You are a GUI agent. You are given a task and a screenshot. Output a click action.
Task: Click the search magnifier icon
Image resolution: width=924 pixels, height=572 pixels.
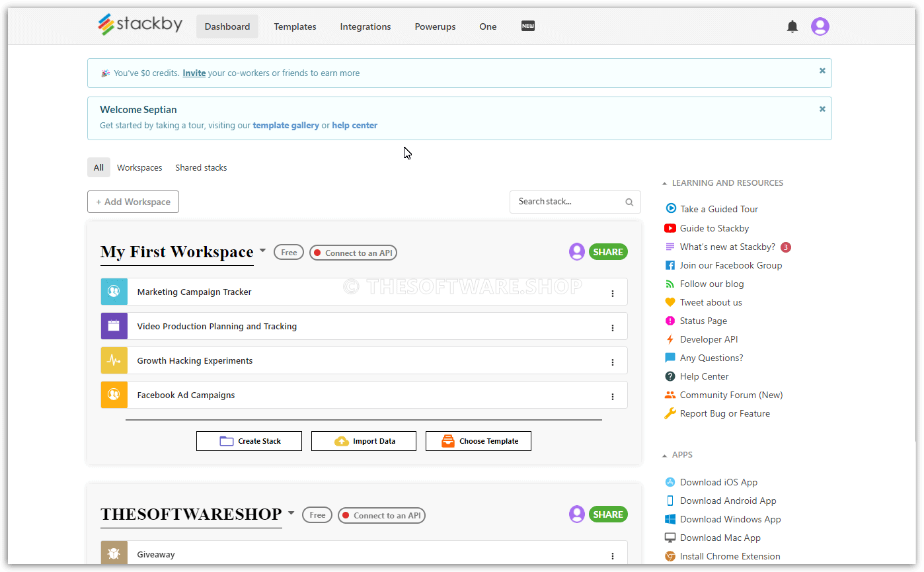tap(629, 202)
